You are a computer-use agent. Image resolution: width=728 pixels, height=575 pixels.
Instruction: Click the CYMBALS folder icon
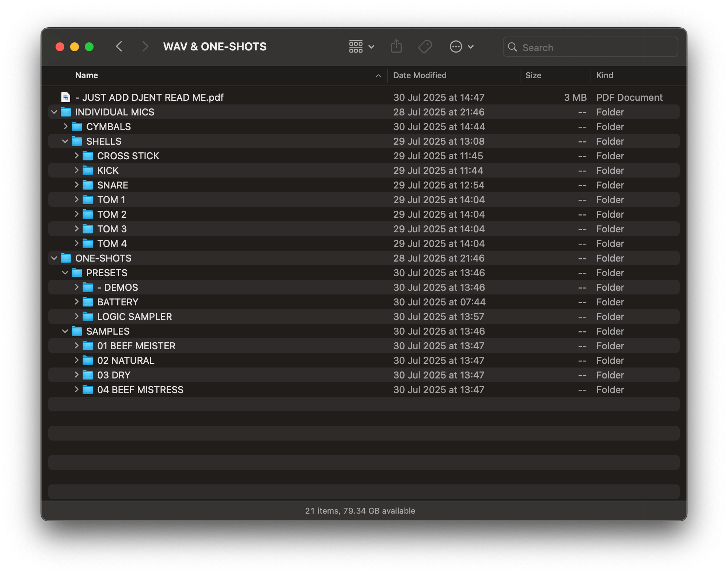point(77,127)
